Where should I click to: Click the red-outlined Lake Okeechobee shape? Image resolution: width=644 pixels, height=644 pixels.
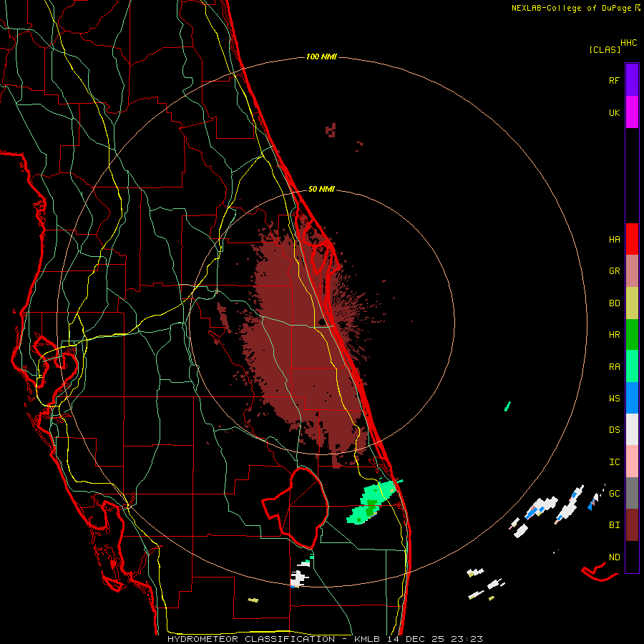point(296,509)
